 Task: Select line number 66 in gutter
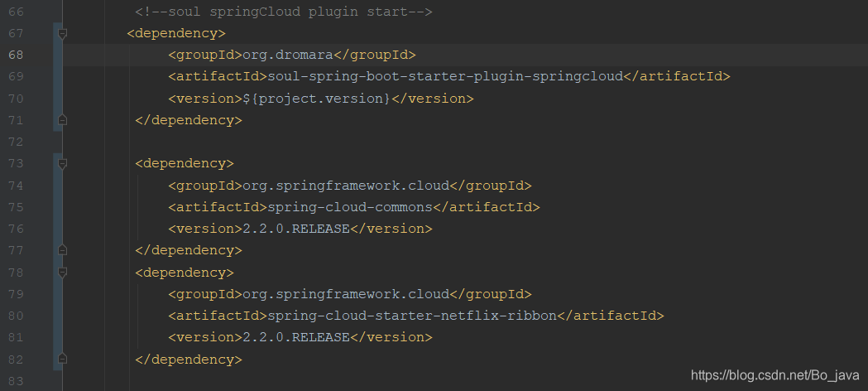coord(16,12)
